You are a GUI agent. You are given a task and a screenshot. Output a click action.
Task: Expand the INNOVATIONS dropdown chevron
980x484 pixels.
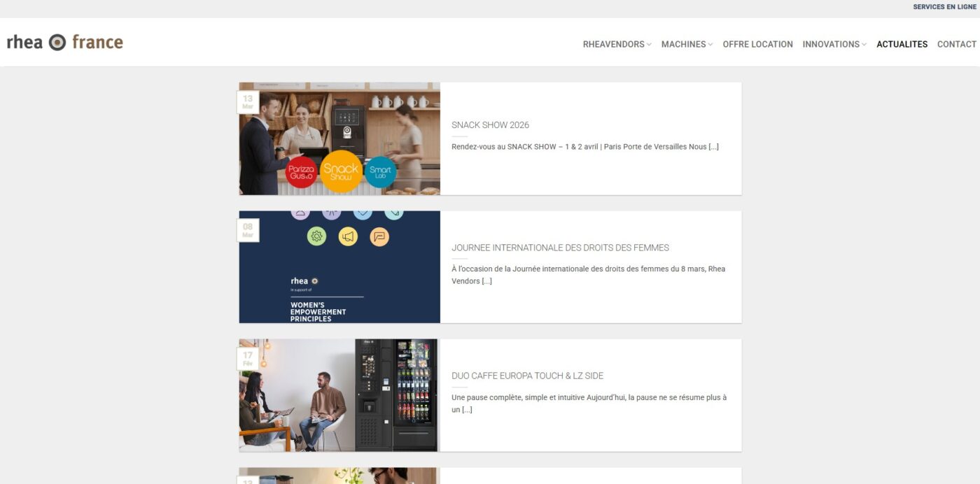point(864,45)
